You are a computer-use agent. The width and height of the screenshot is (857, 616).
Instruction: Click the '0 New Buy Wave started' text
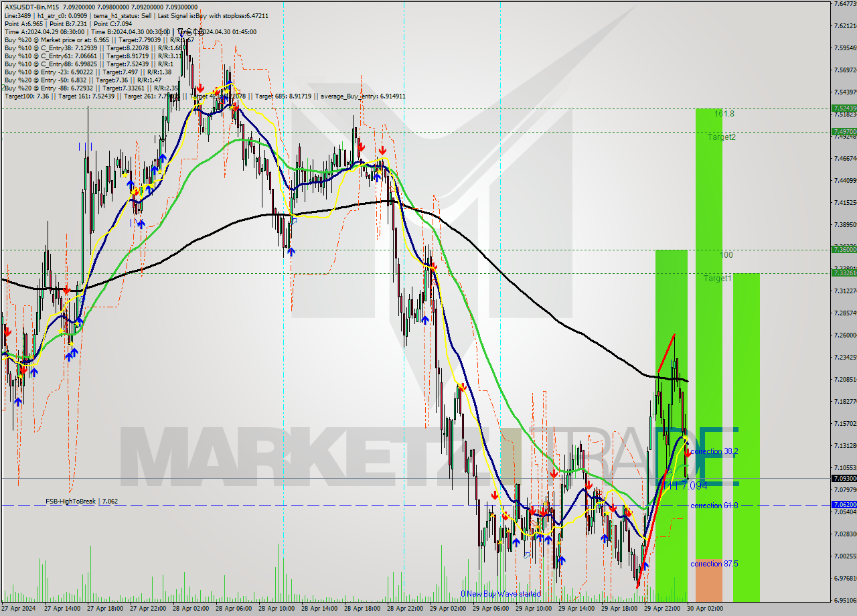coord(500,594)
